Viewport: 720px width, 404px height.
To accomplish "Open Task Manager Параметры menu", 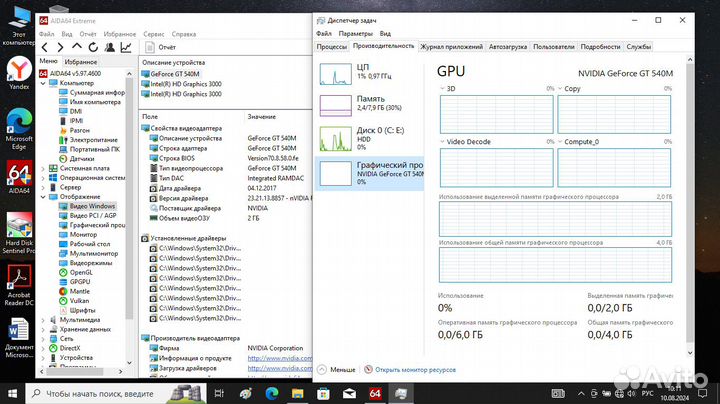I will click(x=355, y=34).
